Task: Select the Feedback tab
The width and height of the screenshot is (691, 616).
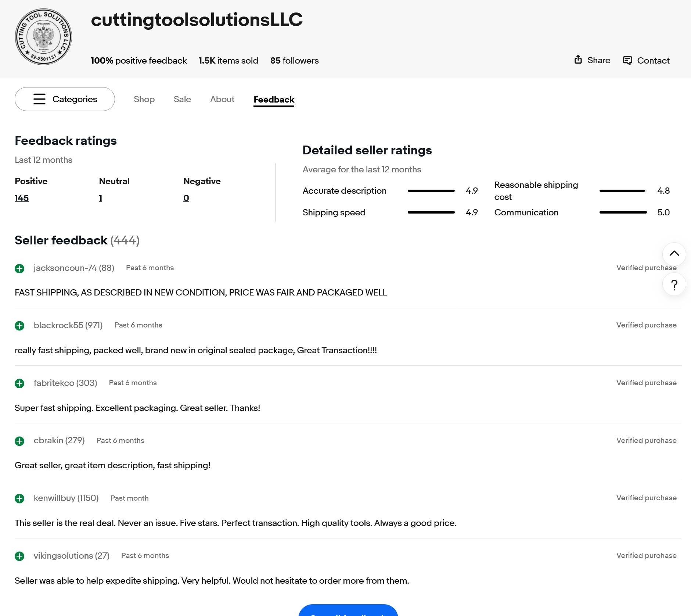Action: click(274, 100)
